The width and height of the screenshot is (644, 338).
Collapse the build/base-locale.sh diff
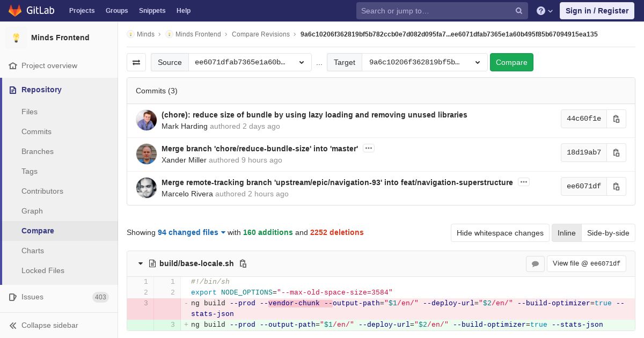[141, 263]
